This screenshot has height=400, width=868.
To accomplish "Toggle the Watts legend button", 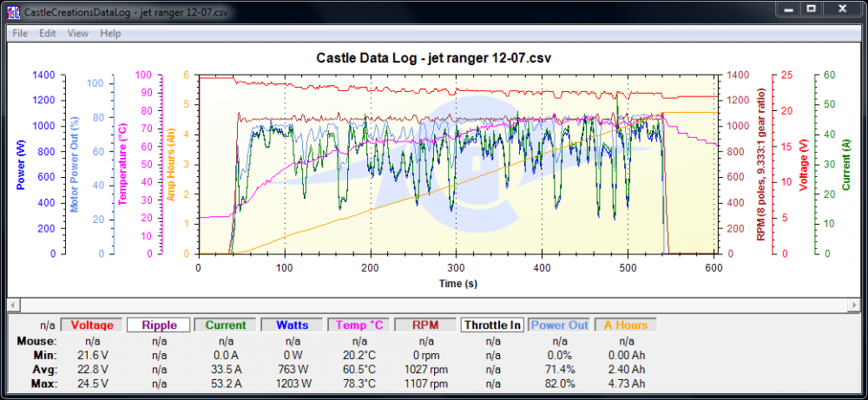I will click(x=291, y=325).
